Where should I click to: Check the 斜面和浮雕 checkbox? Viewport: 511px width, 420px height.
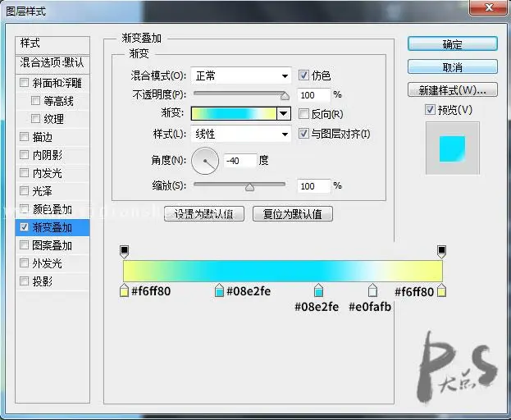24,82
